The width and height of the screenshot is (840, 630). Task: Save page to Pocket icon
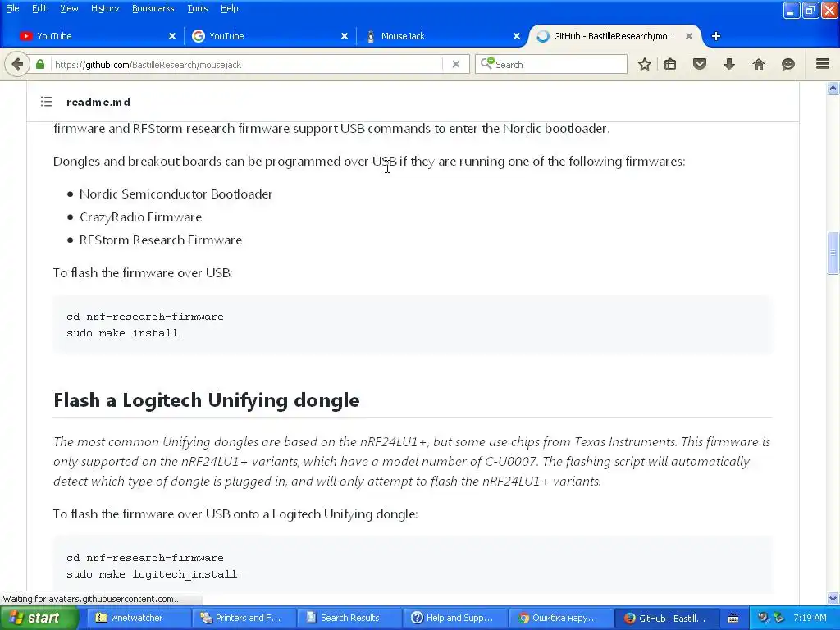pos(700,64)
